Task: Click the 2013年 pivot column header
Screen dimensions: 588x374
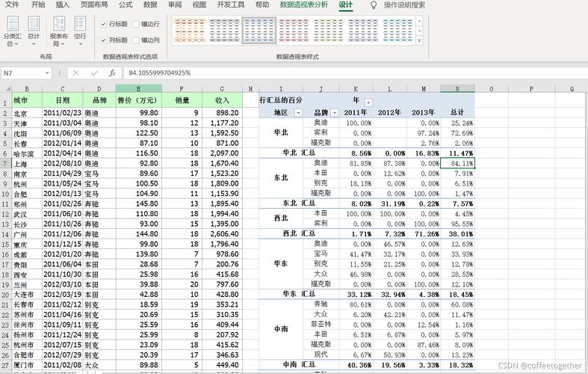Action: click(424, 112)
